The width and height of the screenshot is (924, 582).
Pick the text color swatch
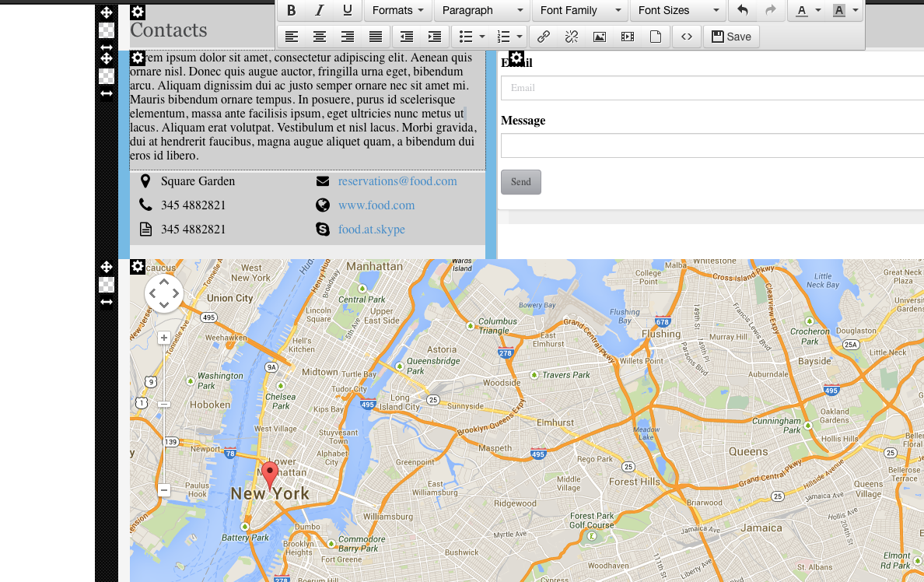point(802,10)
